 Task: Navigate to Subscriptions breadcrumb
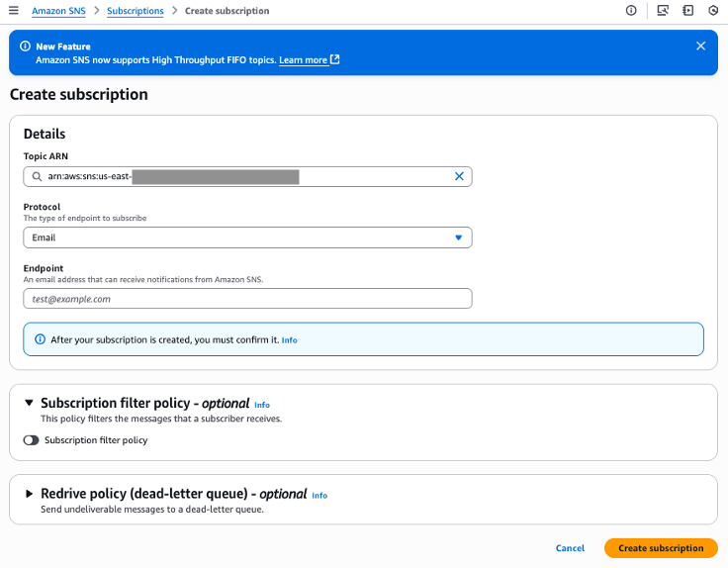(x=136, y=11)
